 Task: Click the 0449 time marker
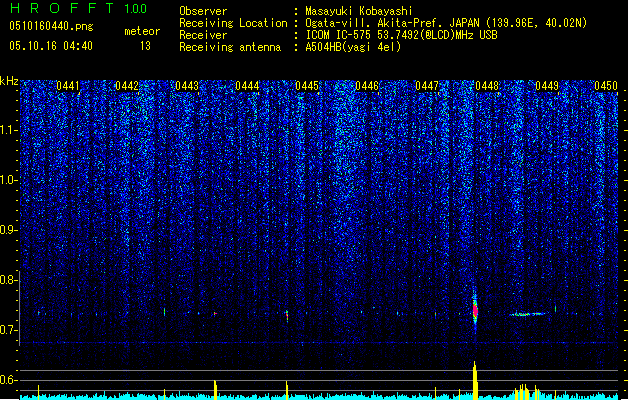click(547, 86)
